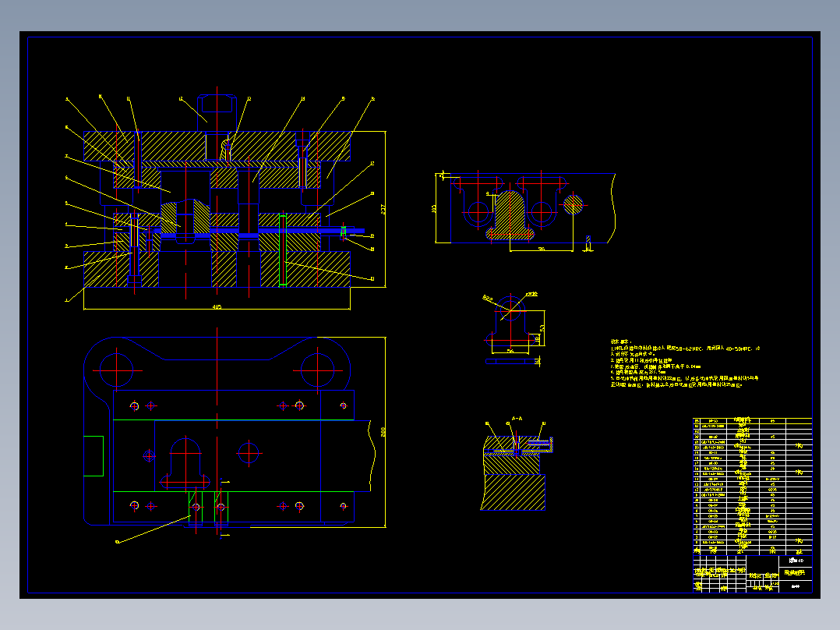Click the note line containing 58-62HRC

point(685,349)
